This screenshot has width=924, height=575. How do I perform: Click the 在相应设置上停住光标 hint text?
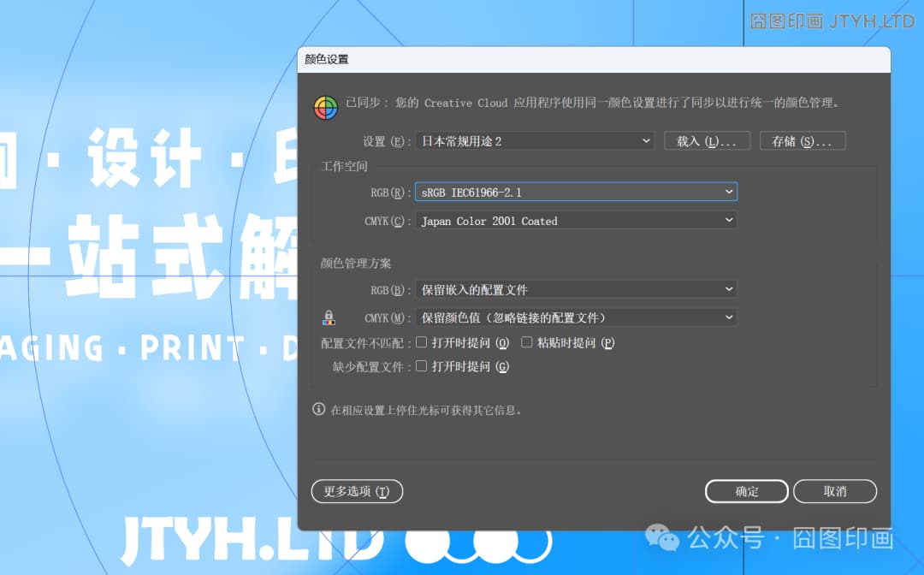click(x=426, y=410)
